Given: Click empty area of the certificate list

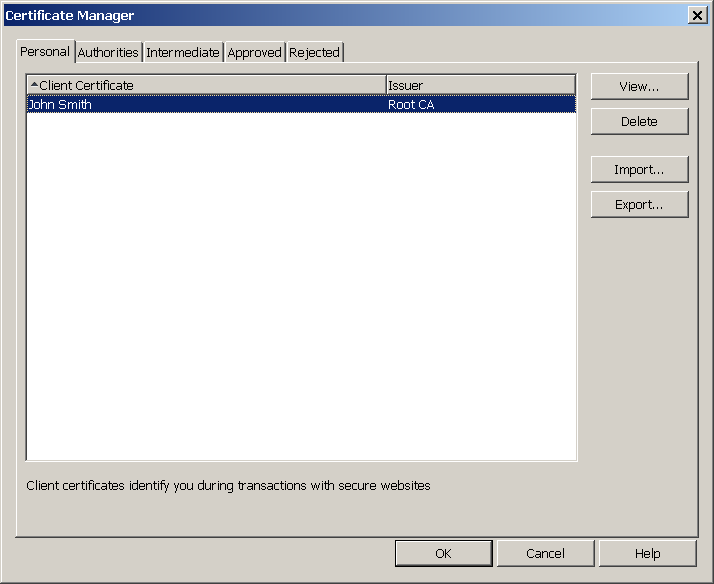Looking at the screenshot, I should [x=300, y=300].
